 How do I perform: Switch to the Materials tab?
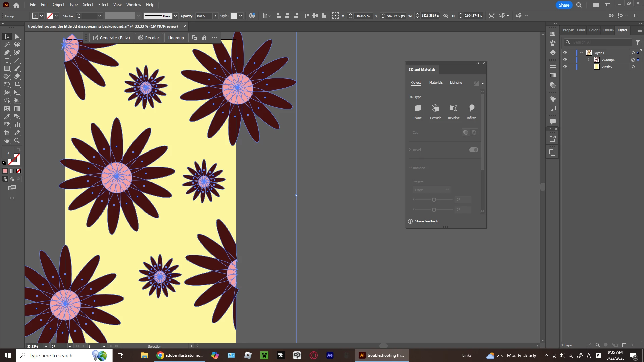[436, 83]
